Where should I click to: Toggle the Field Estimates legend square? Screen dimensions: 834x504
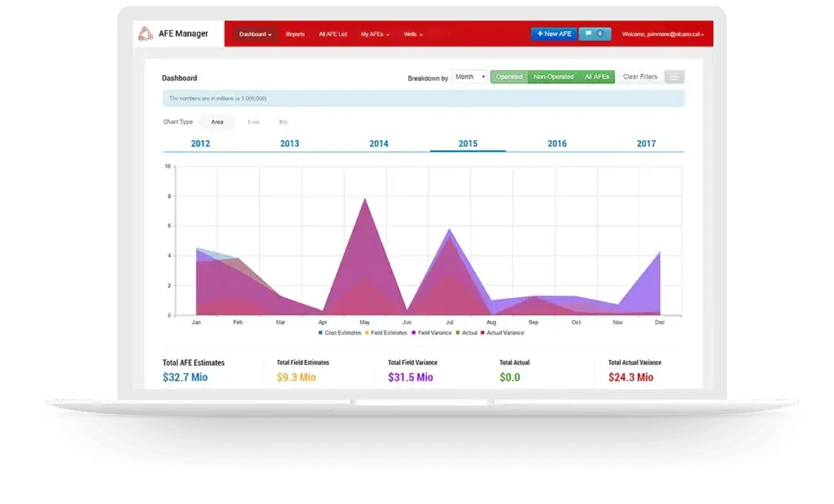[367, 333]
